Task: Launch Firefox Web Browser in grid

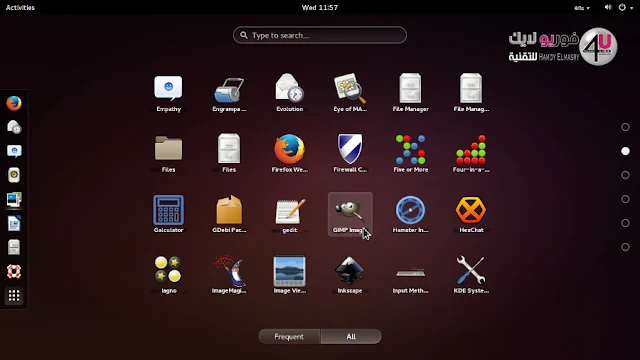Action: coord(289,153)
